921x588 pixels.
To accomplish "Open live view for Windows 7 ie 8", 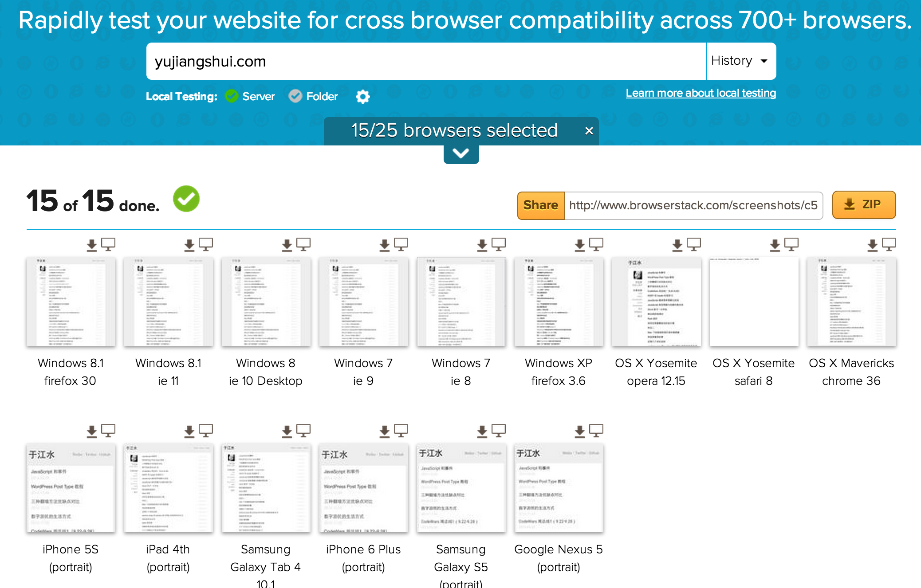I will pos(499,244).
